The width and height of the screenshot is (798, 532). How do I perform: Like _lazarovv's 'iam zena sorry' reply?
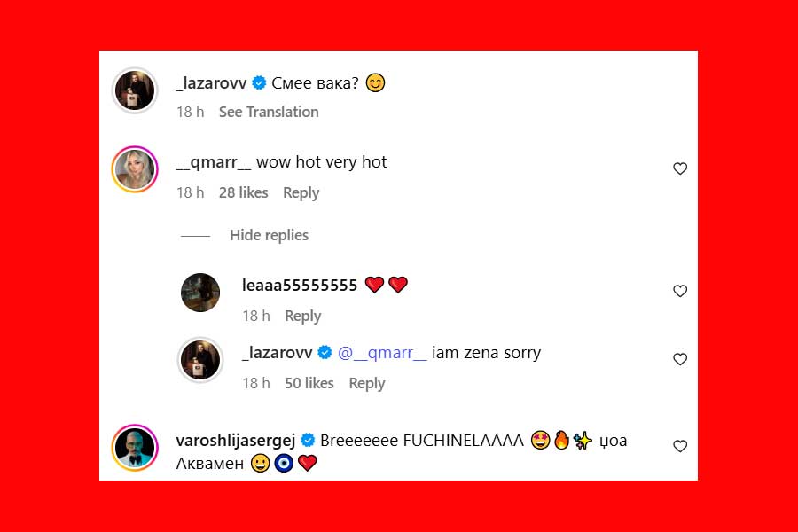[x=680, y=359]
